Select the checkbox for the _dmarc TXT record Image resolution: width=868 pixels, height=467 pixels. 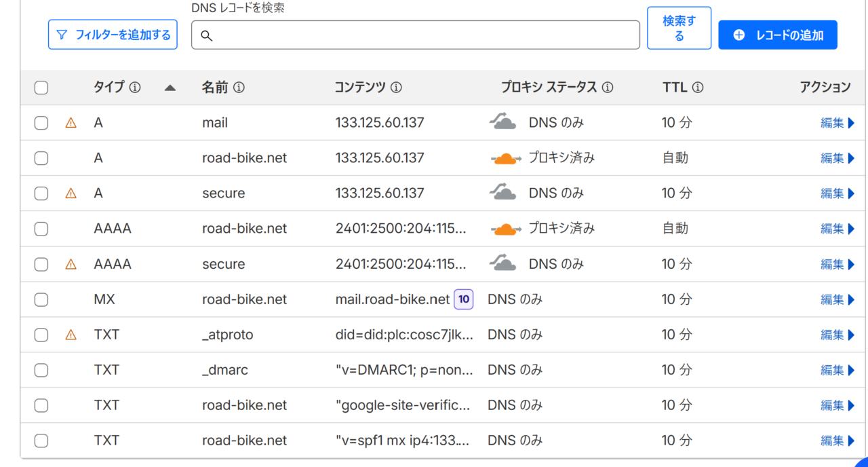click(41, 370)
